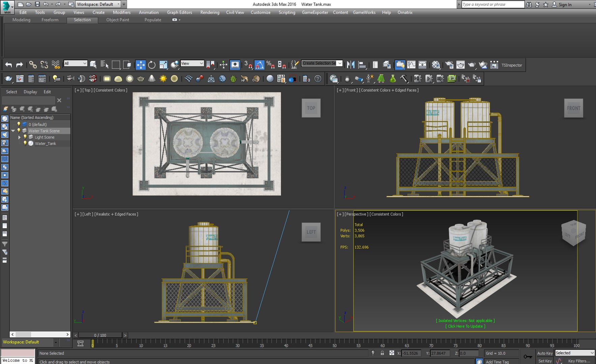Open the Render Setup teapot icon

click(449, 65)
